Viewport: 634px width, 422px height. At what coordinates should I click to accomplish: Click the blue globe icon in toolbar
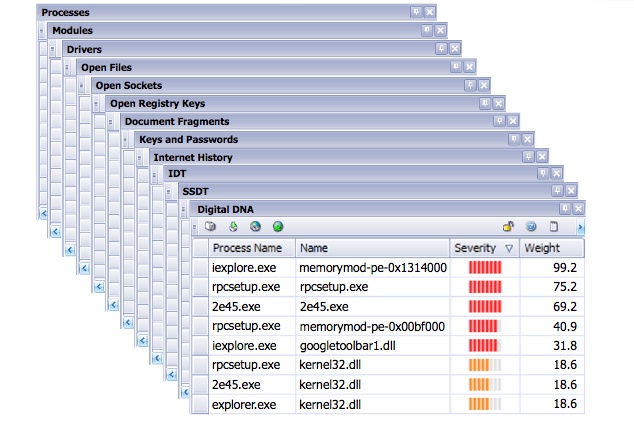255,227
